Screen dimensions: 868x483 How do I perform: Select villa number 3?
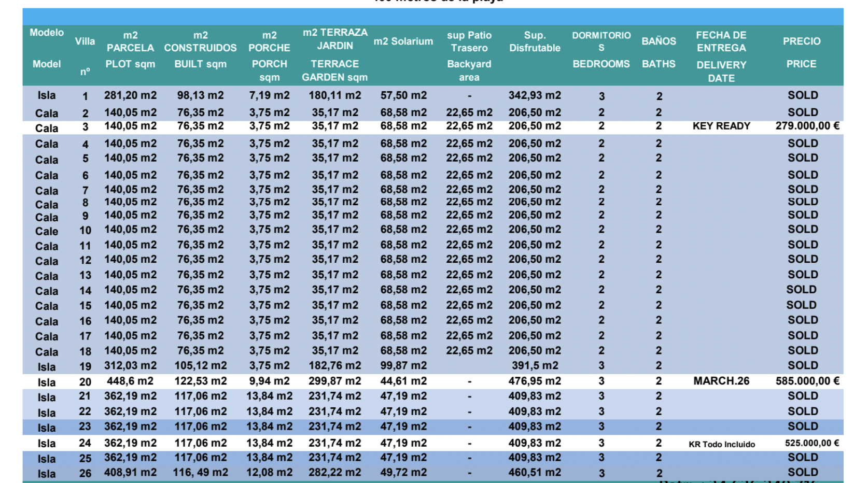(x=85, y=127)
